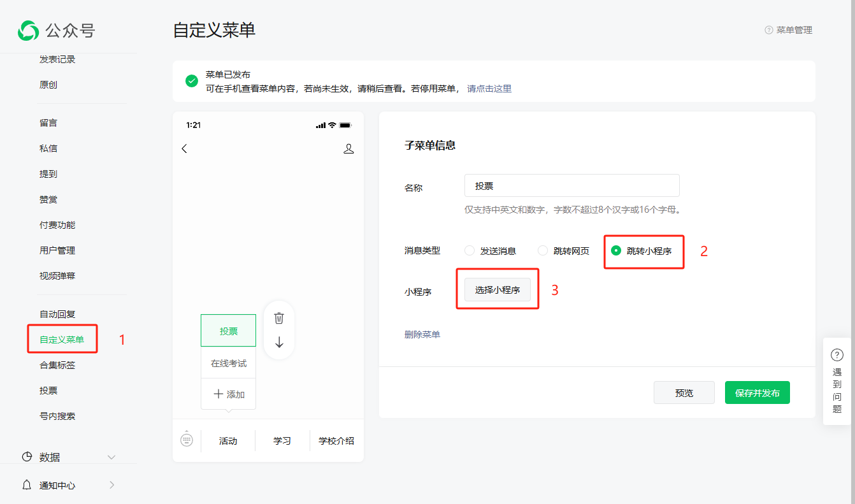Open the 菜单管理 link

(x=794, y=30)
